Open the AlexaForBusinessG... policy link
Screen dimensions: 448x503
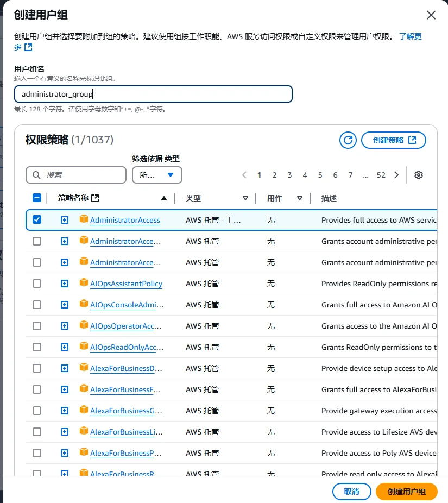(x=126, y=411)
